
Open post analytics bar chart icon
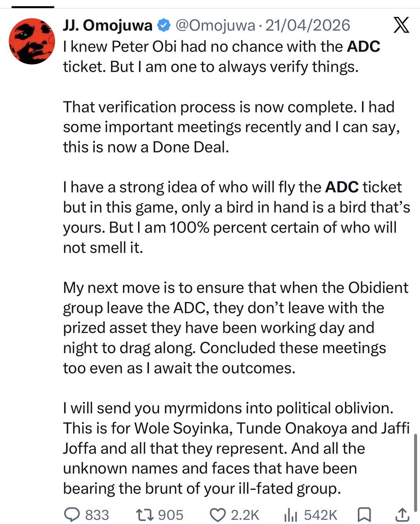[x=290, y=515]
